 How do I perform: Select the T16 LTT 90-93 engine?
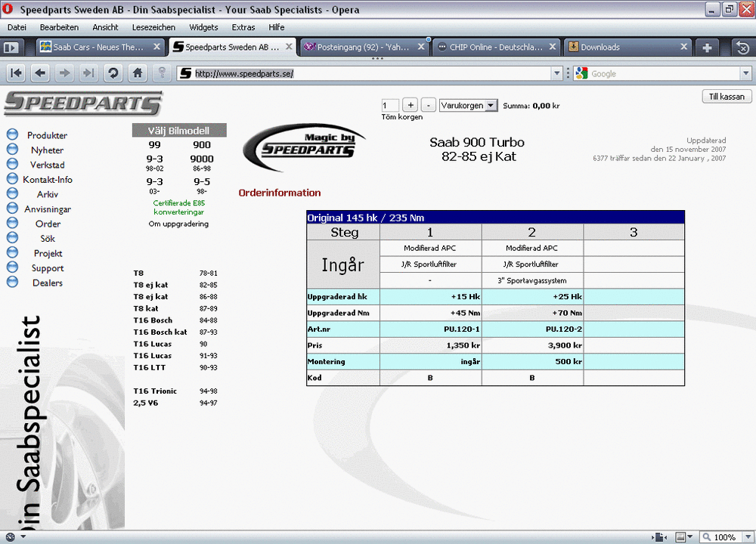point(175,368)
